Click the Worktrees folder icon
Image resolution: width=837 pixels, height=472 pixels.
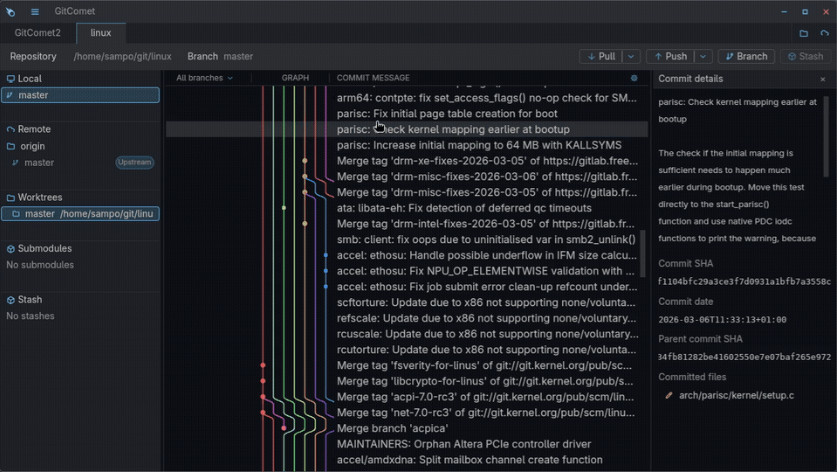tap(11, 198)
